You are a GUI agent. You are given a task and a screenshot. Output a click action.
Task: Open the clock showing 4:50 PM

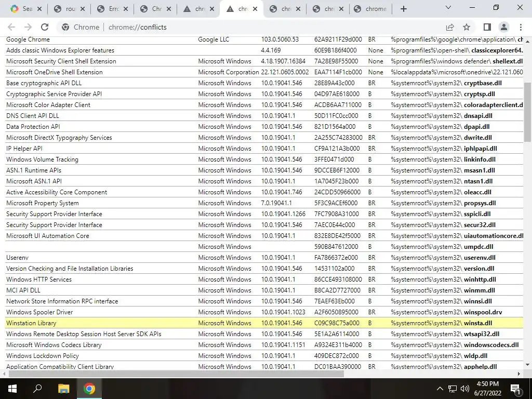pyautogui.click(x=488, y=389)
